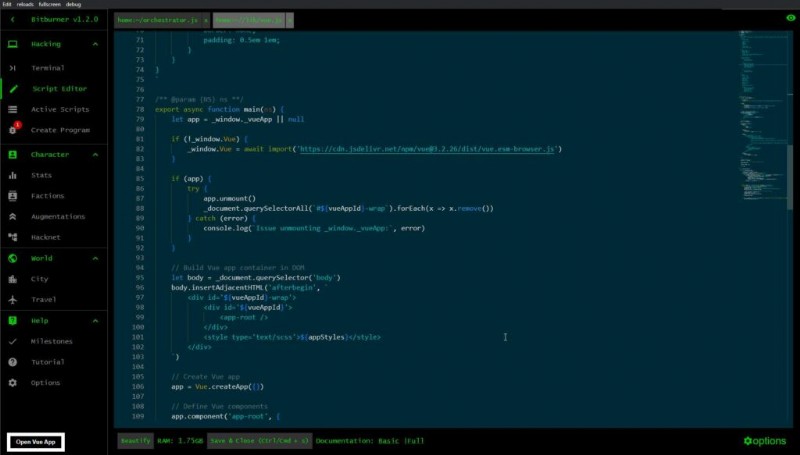Open Basic documentation link

click(388, 441)
